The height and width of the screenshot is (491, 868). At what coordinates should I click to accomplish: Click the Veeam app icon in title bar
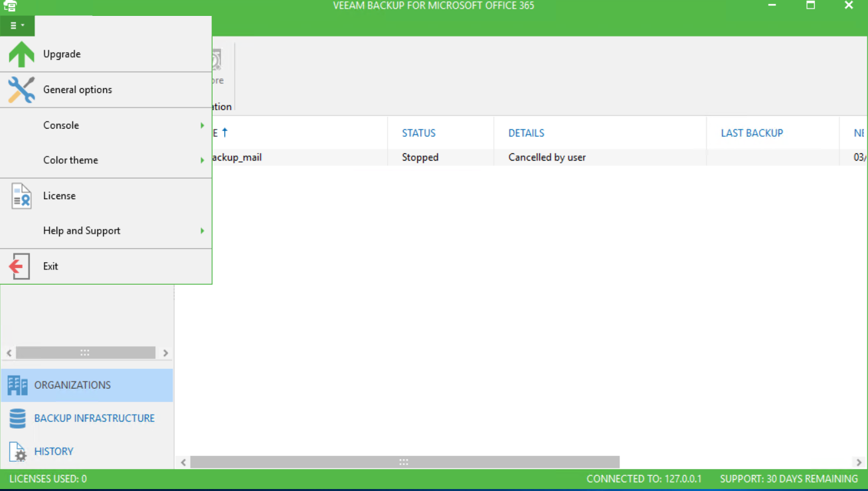click(10, 6)
